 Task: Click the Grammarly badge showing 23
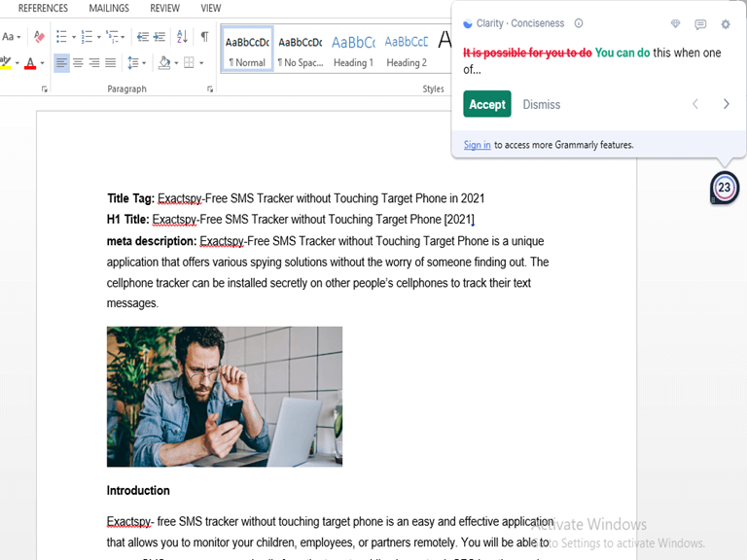click(x=724, y=188)
